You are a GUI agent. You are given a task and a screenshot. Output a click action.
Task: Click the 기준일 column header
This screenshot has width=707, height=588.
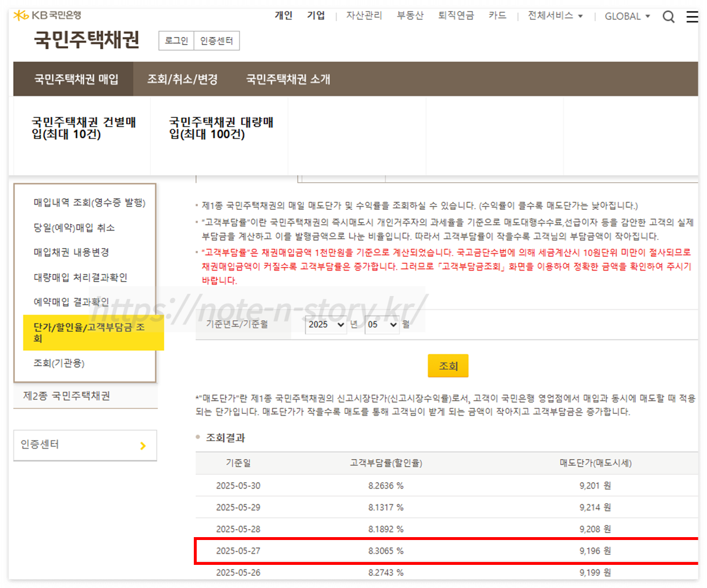(x=238, y=463)
